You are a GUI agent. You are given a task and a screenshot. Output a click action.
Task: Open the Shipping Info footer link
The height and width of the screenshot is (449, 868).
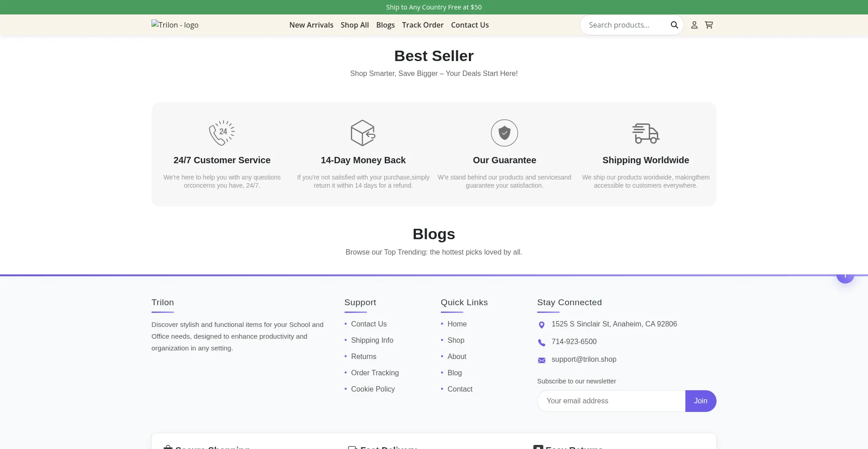pyautogui.click(x=372, y=340)
